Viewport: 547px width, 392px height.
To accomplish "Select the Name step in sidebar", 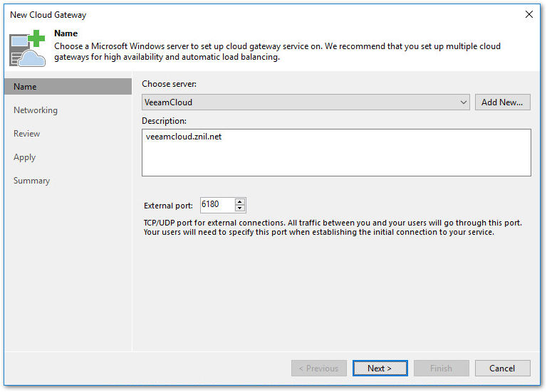I will click(25, 87).
